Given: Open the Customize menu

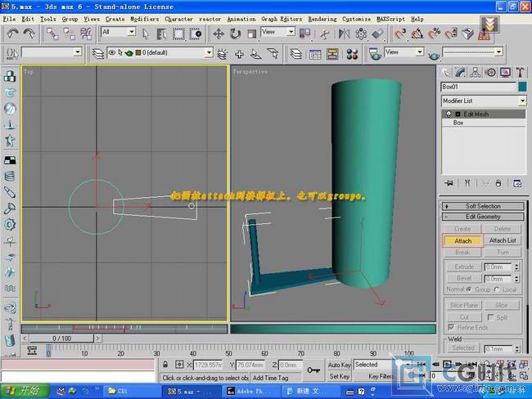Looking at the screenshot, I should 356,20.
